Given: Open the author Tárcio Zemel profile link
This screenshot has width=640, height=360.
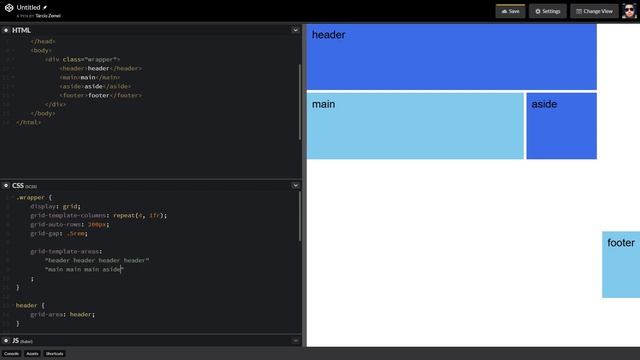Looking at the screenshot, I should coord(48,16).
